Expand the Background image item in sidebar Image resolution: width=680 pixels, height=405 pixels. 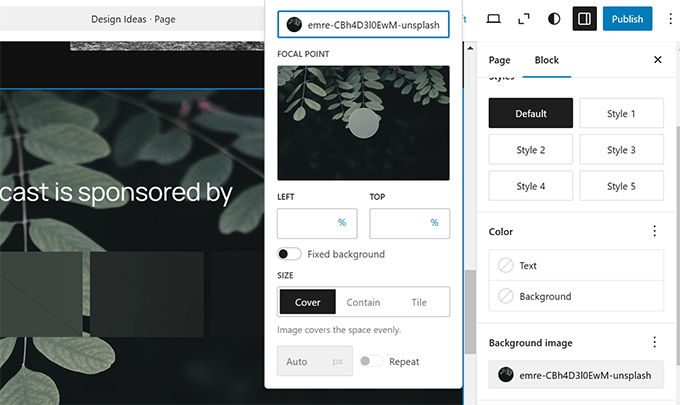click(x=575, y=375)
